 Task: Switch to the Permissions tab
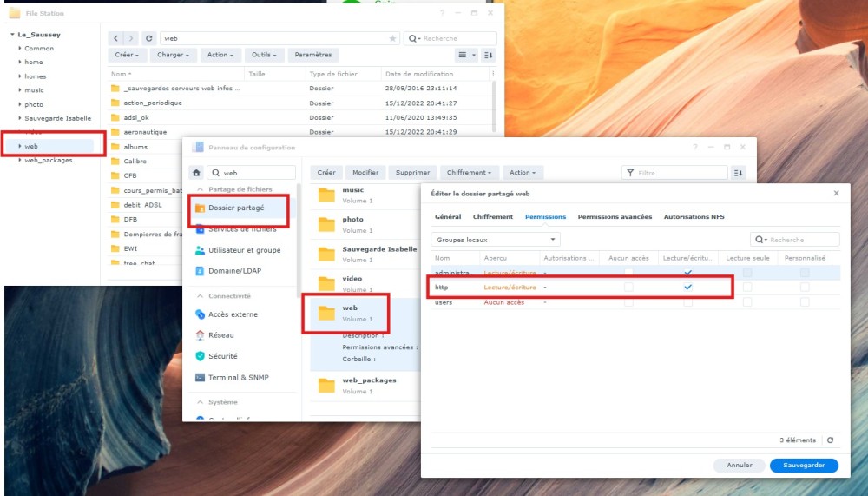coord(545,216)
